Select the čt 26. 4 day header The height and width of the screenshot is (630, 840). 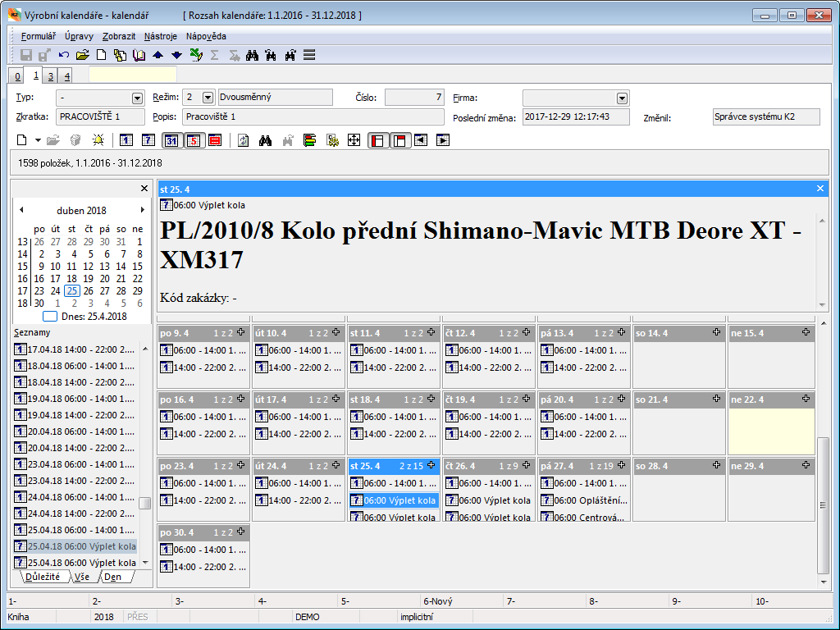(488, 466)
